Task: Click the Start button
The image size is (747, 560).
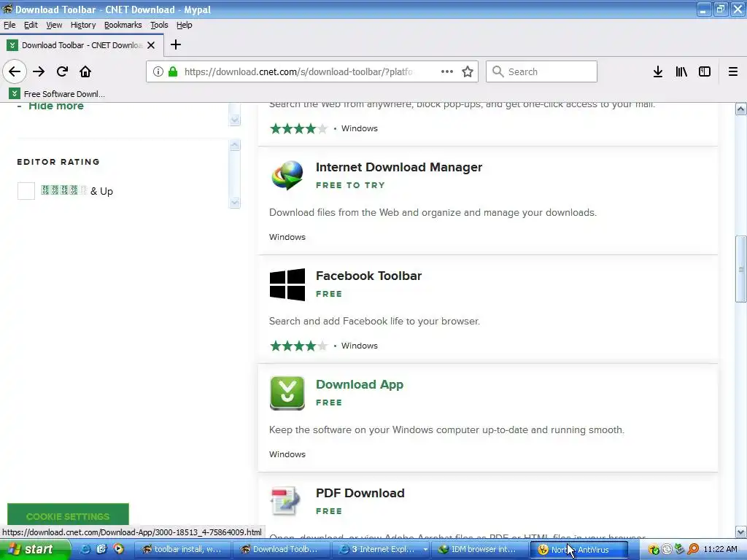Action: 35,549
